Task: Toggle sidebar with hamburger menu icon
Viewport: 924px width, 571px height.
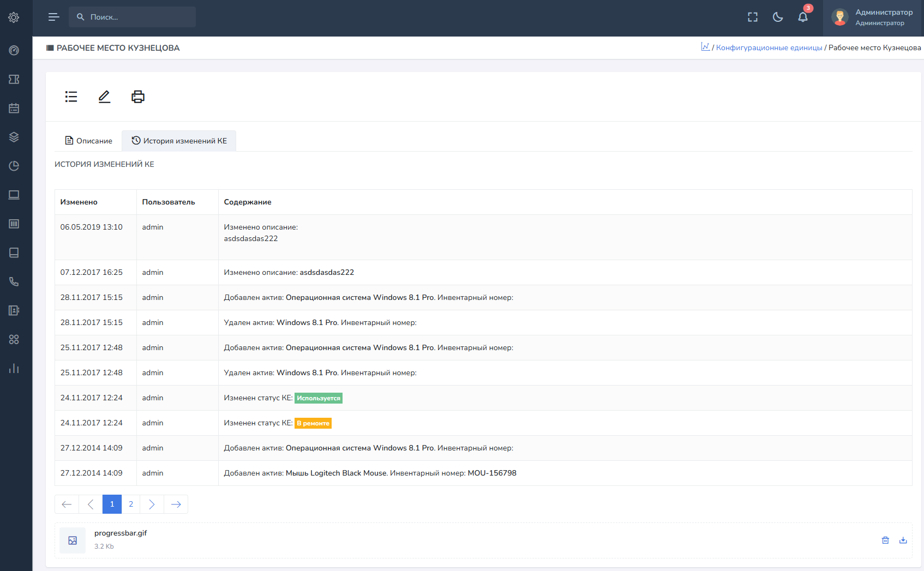Action: (x=53, y=17)
